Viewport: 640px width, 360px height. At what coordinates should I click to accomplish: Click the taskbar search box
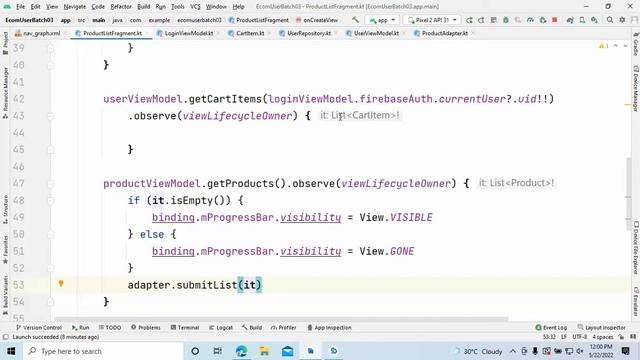[x=102, y=351]
